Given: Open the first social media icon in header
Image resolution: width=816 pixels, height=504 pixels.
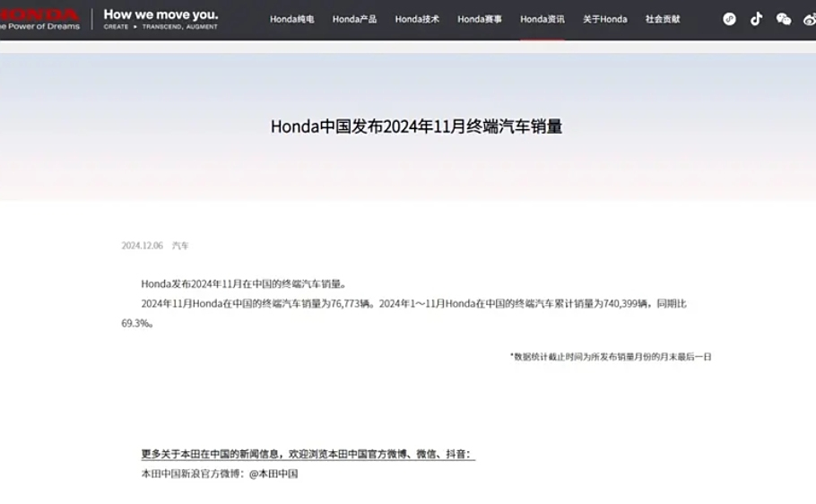Looking at the screenshot, I should tap(729, 19).
